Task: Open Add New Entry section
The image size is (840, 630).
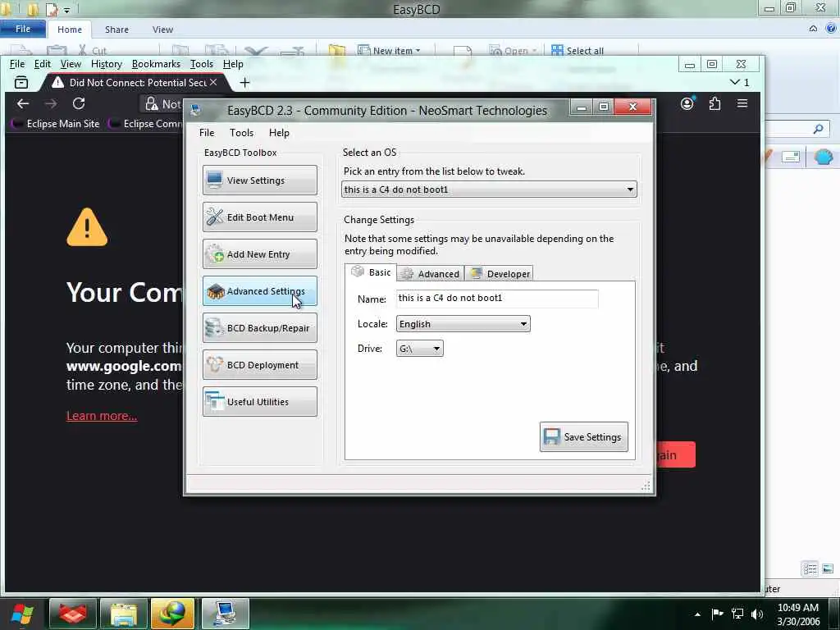Action: [x=260, y=254]
